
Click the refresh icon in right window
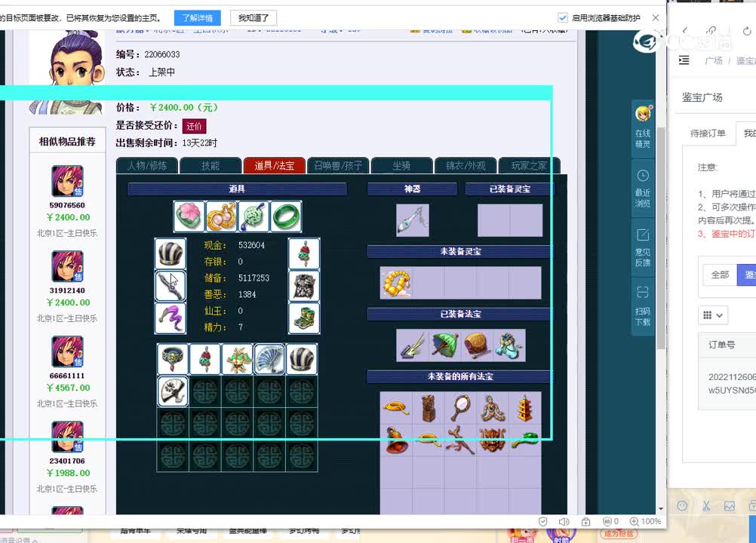click(x=747, y=32)
